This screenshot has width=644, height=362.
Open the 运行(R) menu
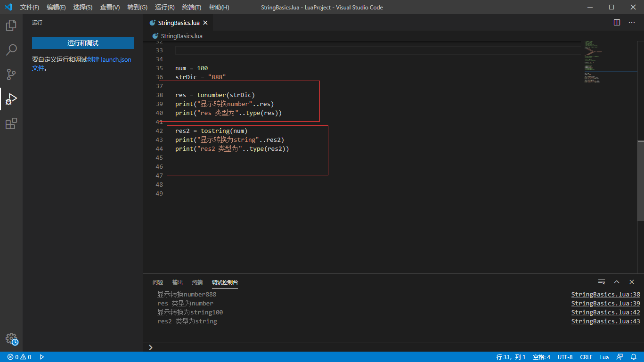point(165,8)
